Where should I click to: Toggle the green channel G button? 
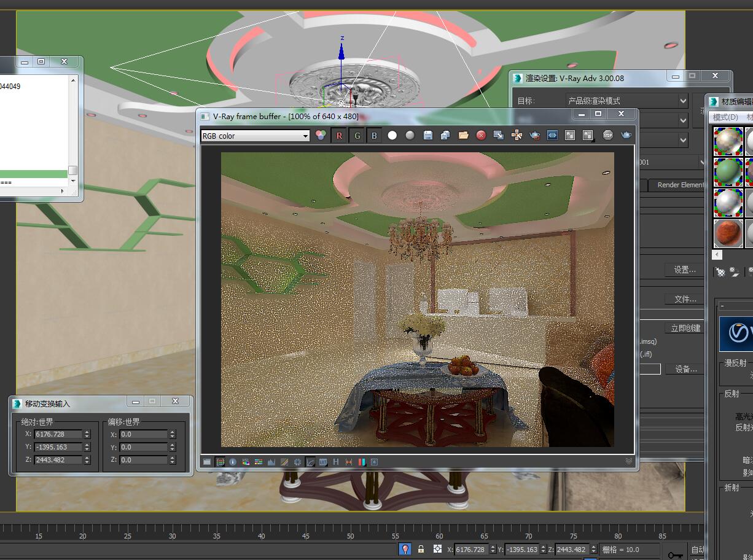tap(357, 136)
